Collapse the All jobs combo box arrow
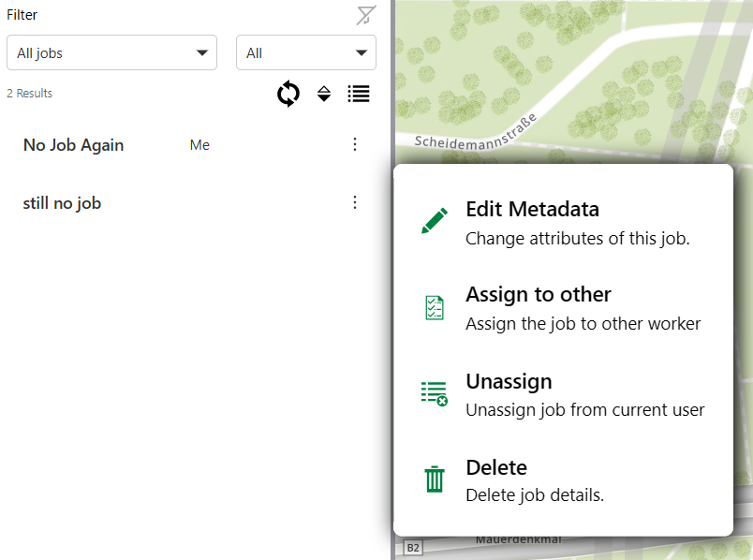This screenshot has height=560, width=753. [x=202, y=52]
